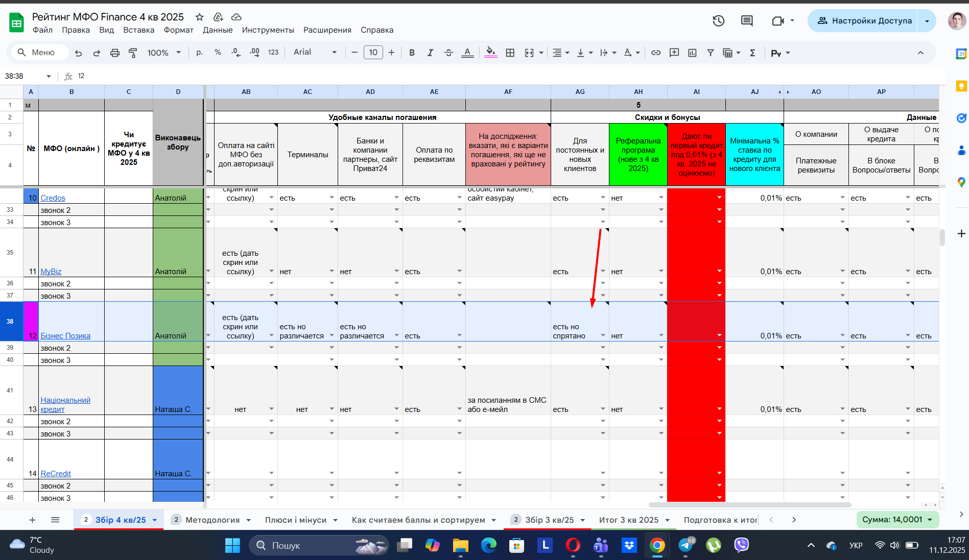The height and width of the screenshot is (560, 969).
Task: Switch to the Плюси і мінуси sheet tab
Action: click(x=295, y=520)
